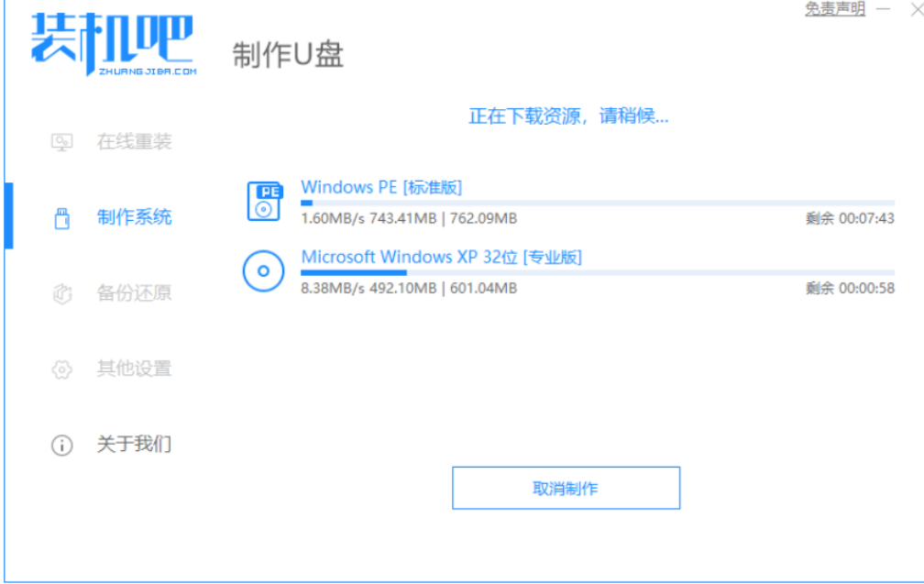
Task: Click the 制作系统 USB drive icon
Action: point(62,218)
